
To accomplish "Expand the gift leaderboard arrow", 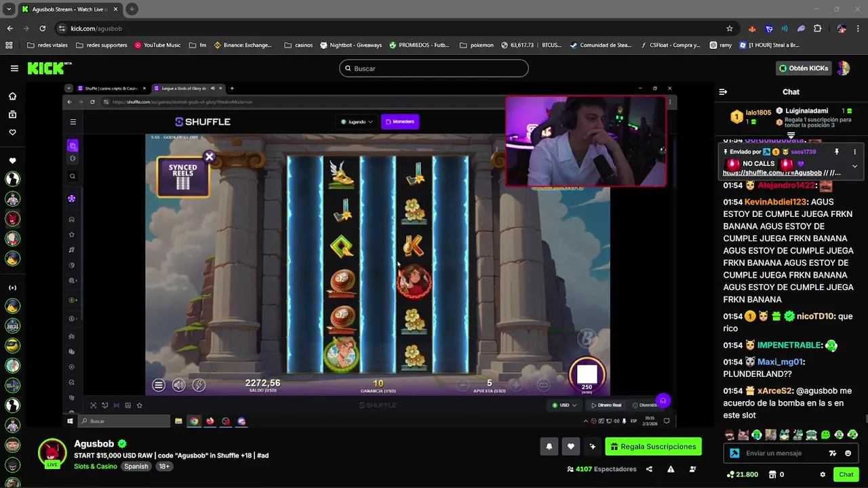I will tap(791, 136).
